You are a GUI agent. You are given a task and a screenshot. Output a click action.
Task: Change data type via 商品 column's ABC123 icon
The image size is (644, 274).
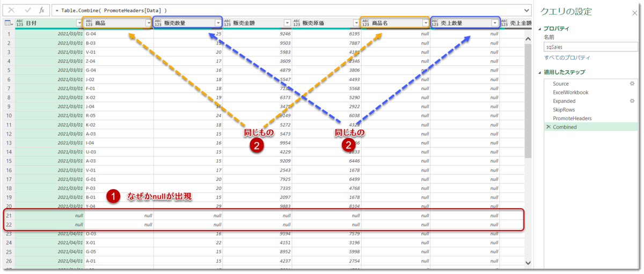pyautogui.click(x=89, y=23)
